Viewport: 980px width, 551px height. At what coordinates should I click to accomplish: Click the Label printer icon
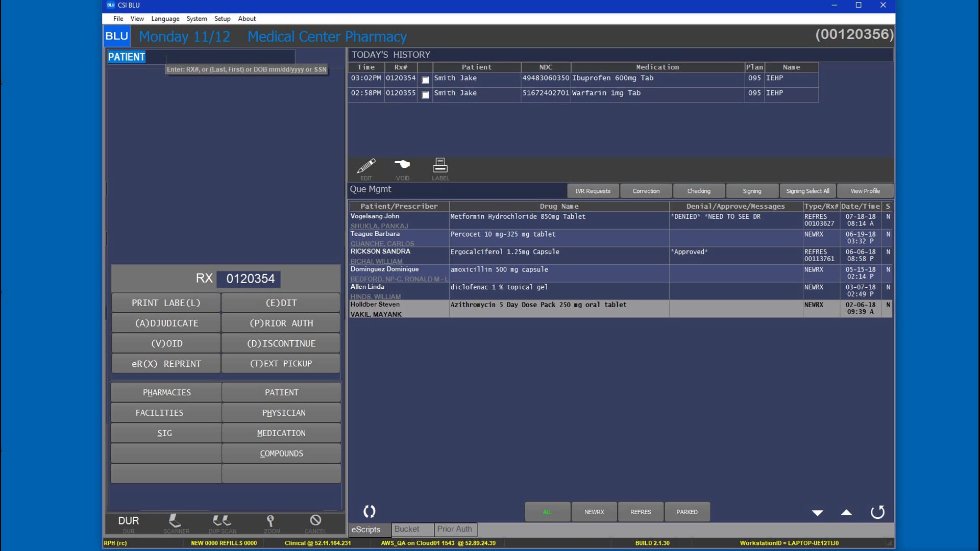440,166
